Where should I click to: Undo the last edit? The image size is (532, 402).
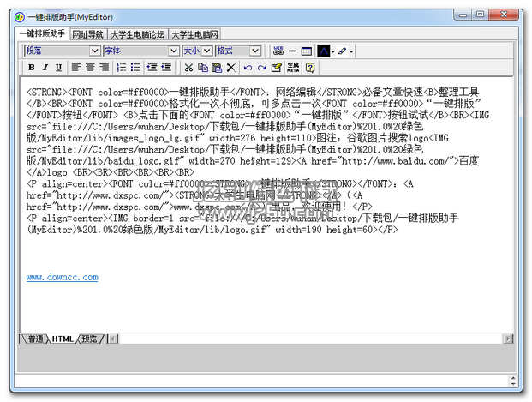click(248, 68)
